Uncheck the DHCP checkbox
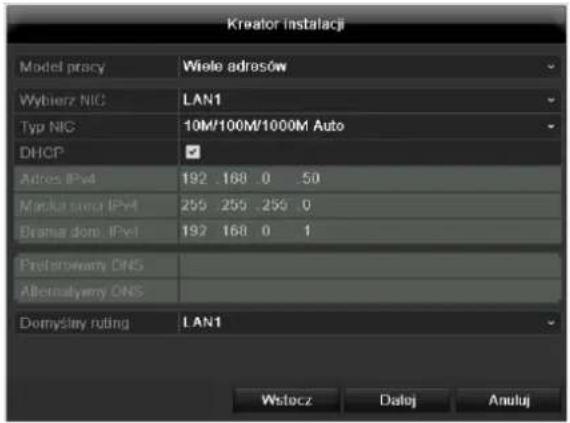570x423 pixels. point(193,152)
